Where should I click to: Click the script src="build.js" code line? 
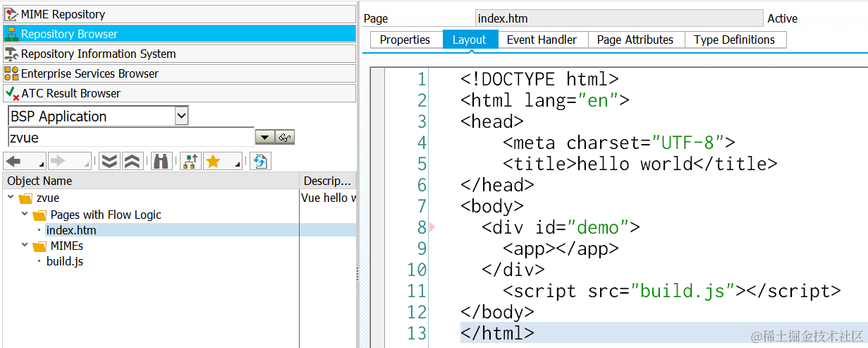(672, 290)
